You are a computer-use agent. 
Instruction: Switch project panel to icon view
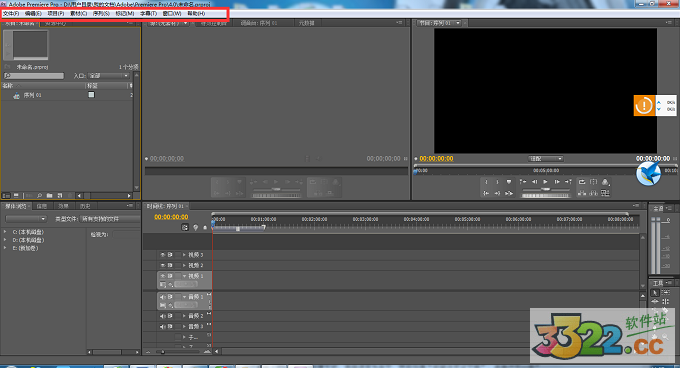[x=16, y=195]
